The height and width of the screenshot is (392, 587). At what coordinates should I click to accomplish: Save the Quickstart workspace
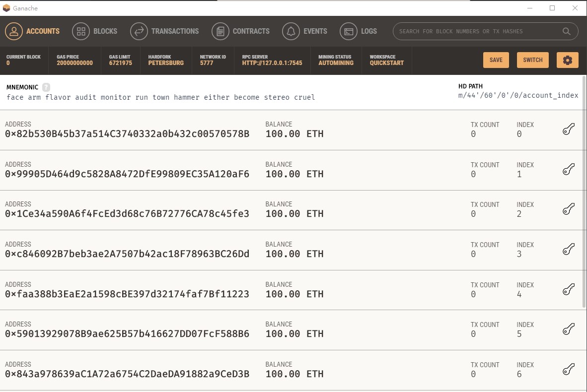click(496, 60)
